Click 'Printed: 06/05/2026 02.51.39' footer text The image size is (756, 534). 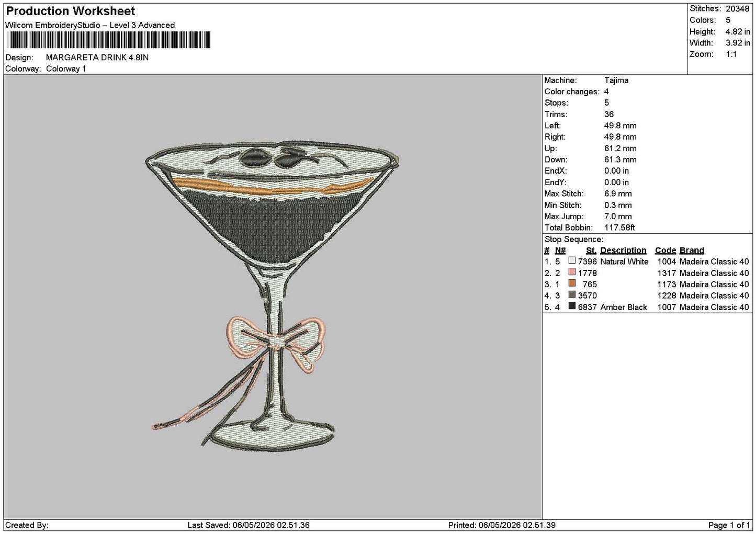coord(502,526)
